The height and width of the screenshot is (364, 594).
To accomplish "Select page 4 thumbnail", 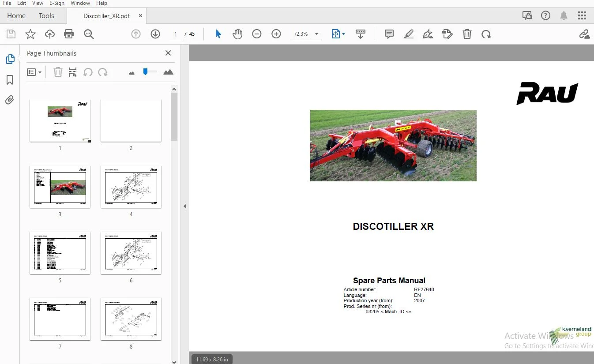I will click(x=131, y=187).
